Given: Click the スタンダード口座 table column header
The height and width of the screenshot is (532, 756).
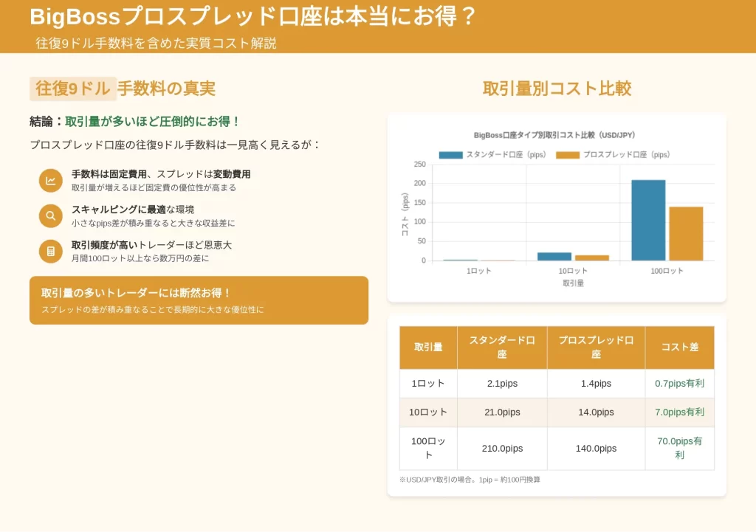Looking at the screenshot, I should click(502, 348).
